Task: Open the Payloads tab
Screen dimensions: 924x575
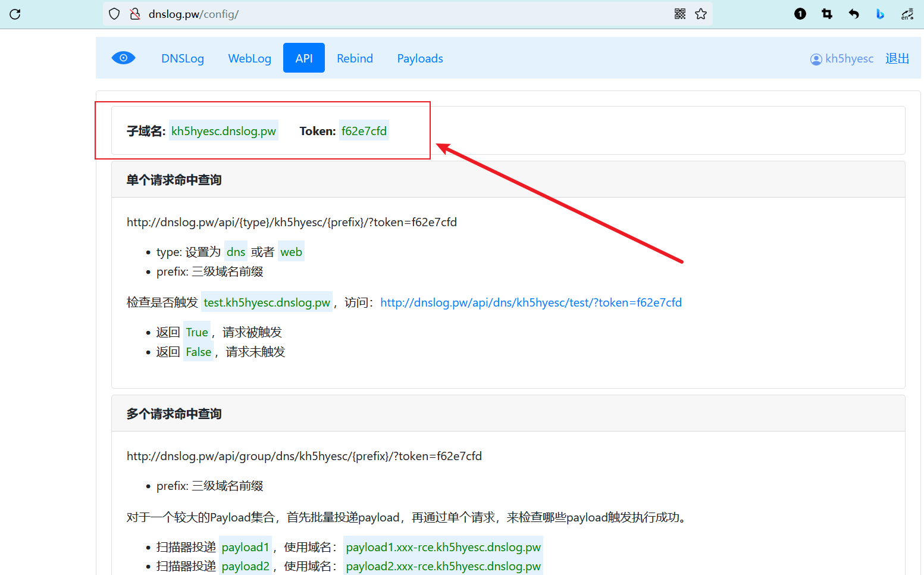Action: (420, 58)
